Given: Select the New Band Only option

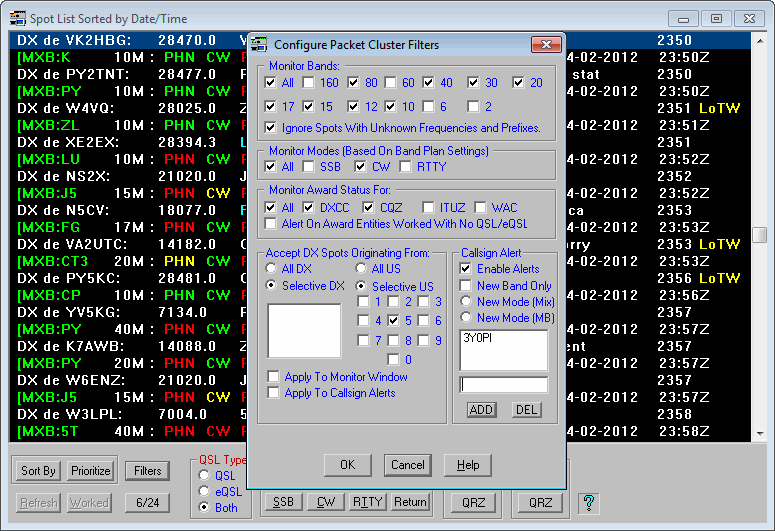Looking at the screenshot, I should point(467,286).
